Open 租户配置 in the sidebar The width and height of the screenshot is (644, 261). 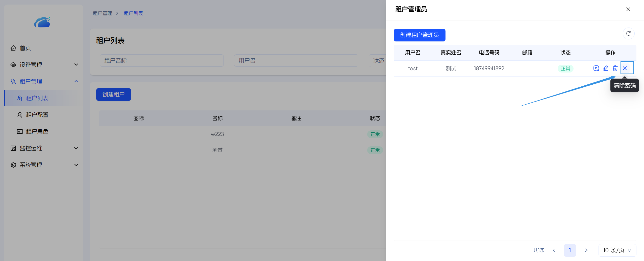(43, 115)
